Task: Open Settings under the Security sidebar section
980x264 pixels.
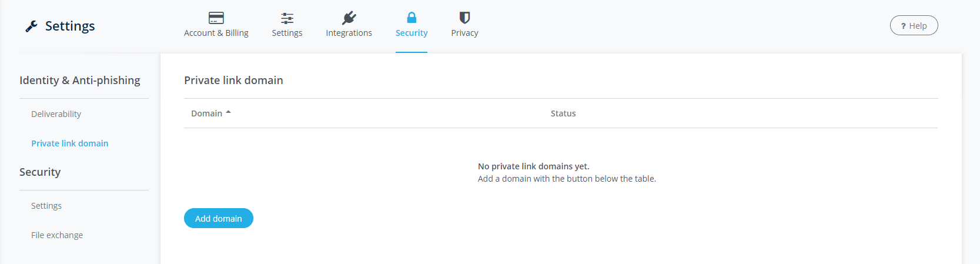Action: [x=46, y=206]
